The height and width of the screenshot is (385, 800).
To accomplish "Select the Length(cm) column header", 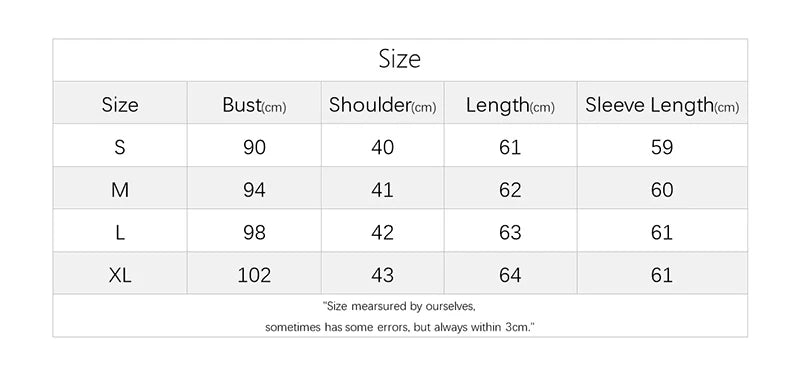I will (x=510, y=106).
